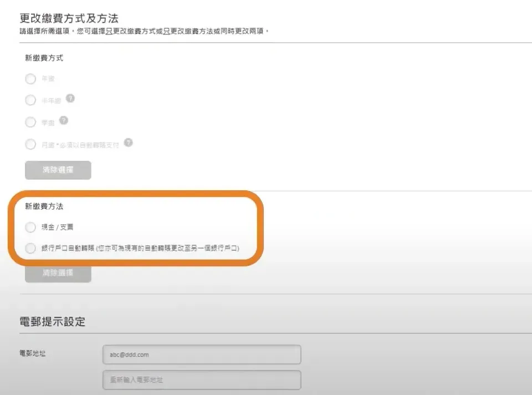532x395 pixels.
Task: Select the 半年繳 semi-annual radio button
Action: click(30, 100)
